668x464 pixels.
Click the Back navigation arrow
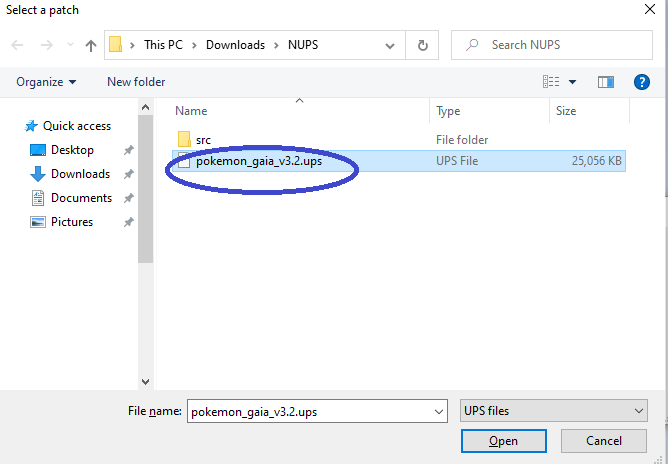[18, 45]
